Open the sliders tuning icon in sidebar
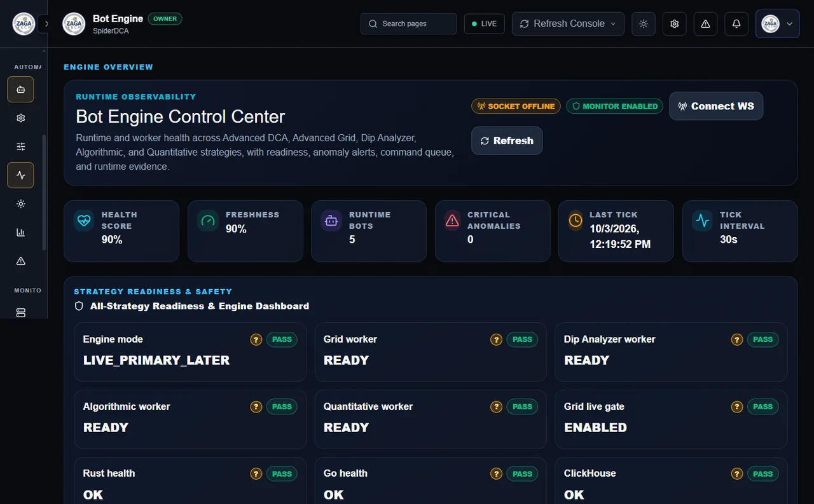This screenshot has height=504, width=814. (x=21, y=147)
